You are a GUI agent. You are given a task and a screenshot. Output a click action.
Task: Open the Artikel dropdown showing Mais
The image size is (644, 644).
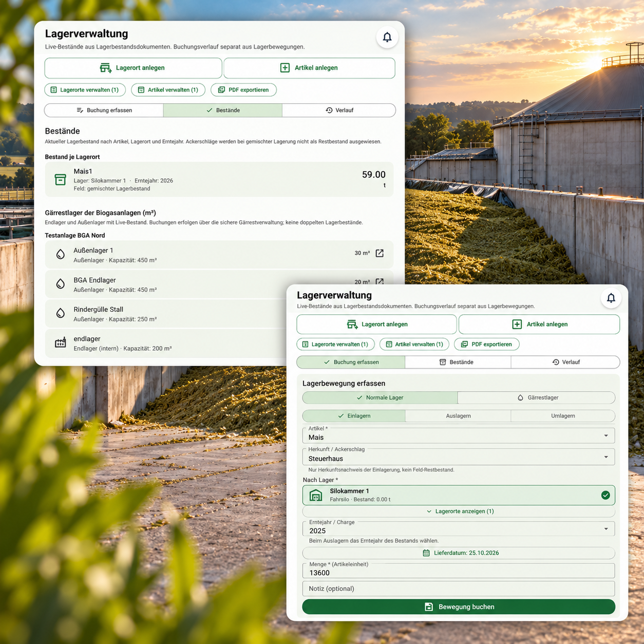point(459,435)
